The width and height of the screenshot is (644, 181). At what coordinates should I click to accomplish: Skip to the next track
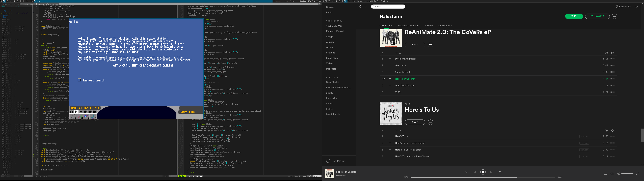(491, 172)
